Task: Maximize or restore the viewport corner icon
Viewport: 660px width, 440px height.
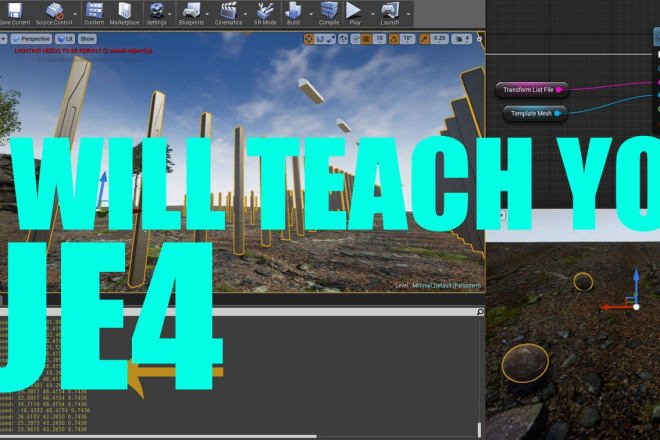Action: click(x=479, y=39)
